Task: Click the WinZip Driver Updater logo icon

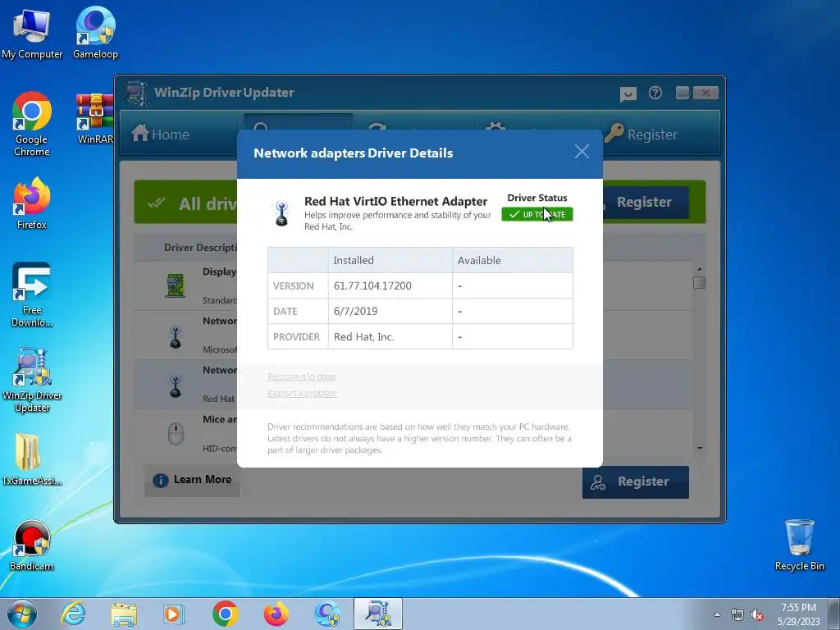Action: pyautogui.click(x=137, y=94)
